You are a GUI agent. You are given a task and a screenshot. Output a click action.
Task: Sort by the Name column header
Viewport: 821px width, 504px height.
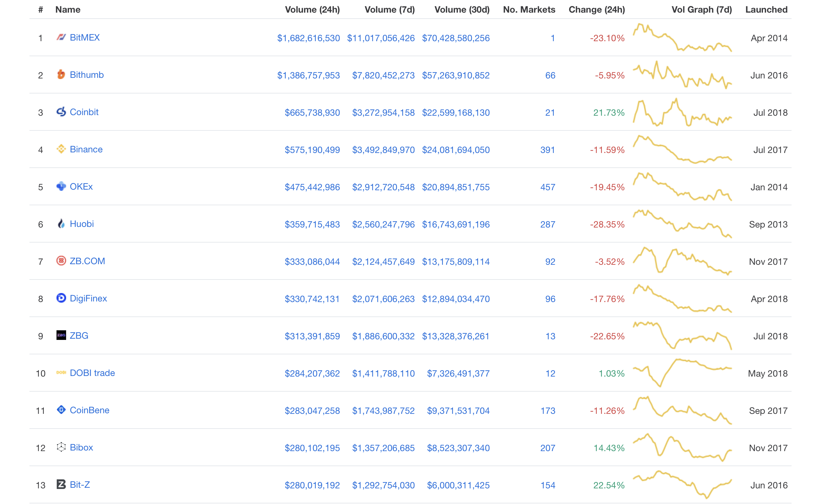68,10
